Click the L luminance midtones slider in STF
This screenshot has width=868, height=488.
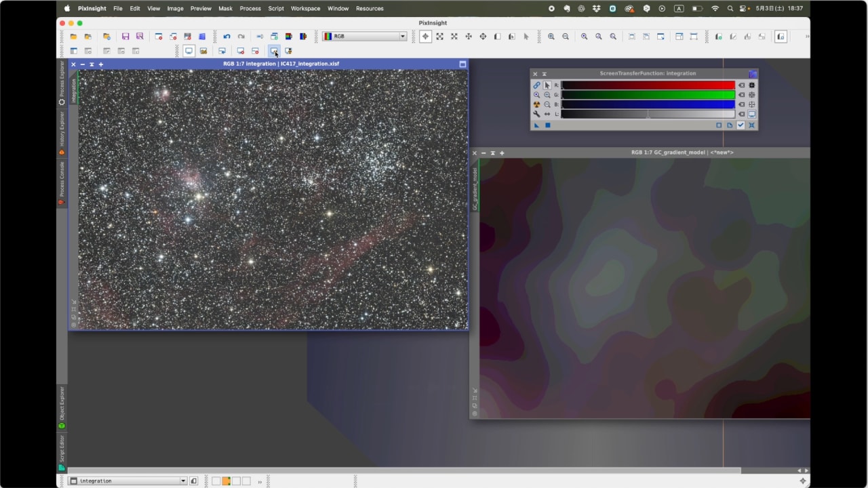(648, 115)
